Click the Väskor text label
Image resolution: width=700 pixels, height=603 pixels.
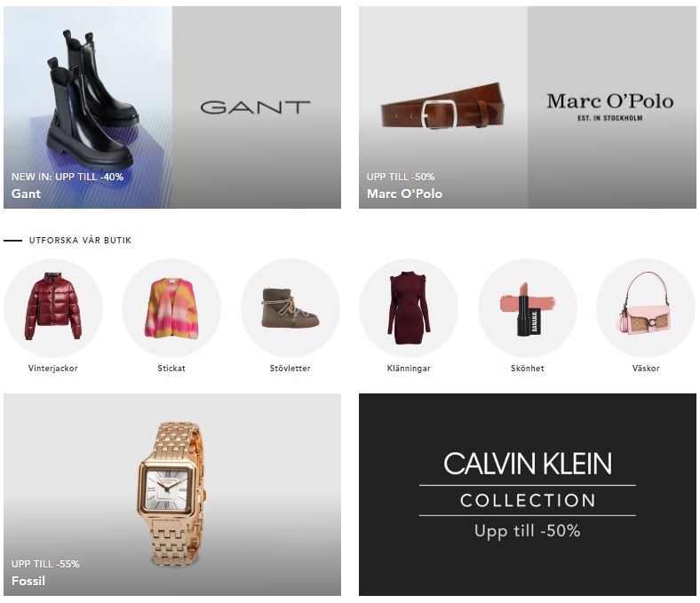click(x=646, y=369)
